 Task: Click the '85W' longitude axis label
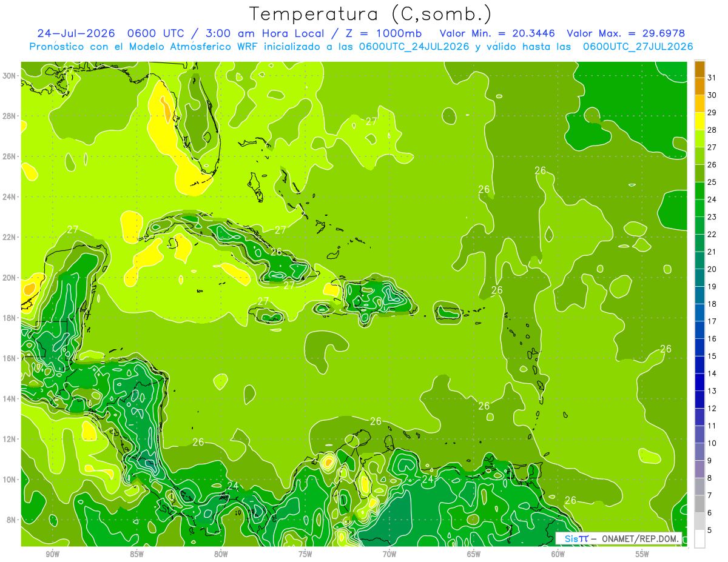pyautogui.click(x=136, y=554)
